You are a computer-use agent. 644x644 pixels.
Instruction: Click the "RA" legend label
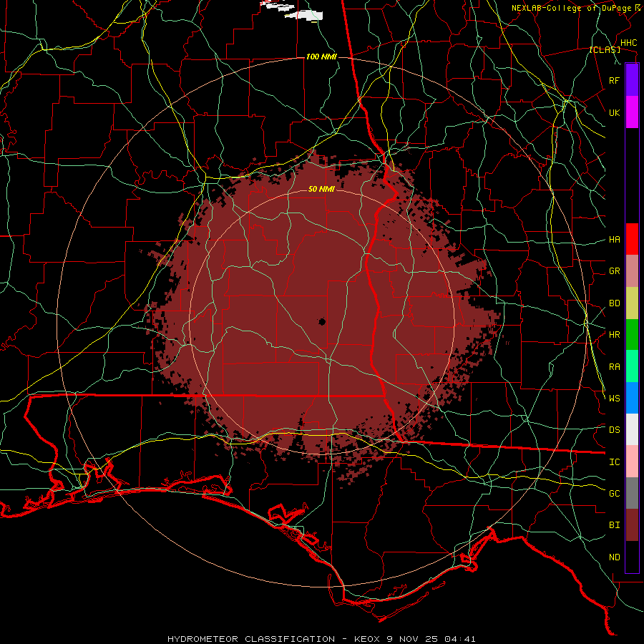(614, 367)
